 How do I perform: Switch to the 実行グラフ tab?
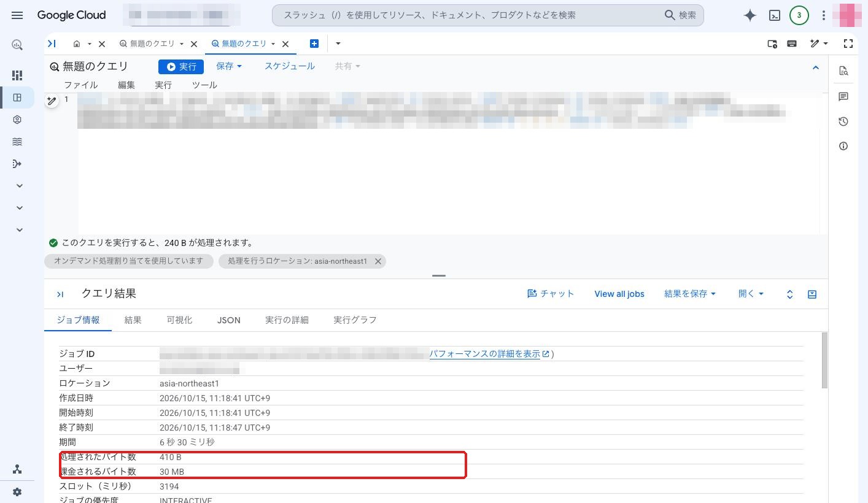point(355,320)
